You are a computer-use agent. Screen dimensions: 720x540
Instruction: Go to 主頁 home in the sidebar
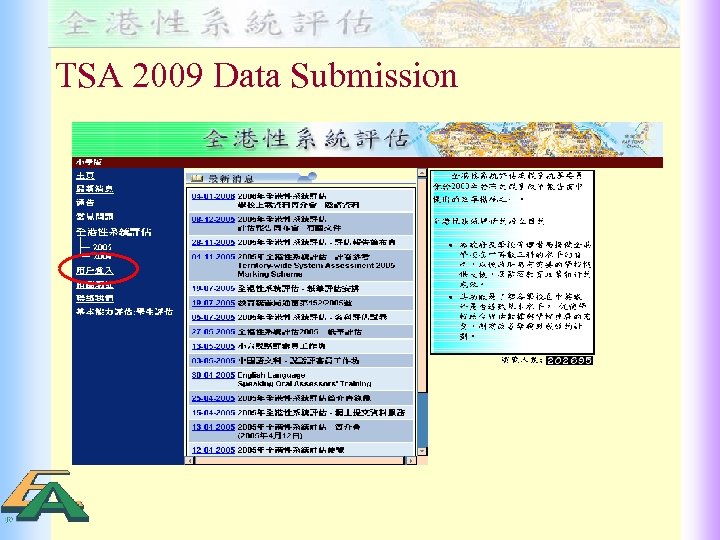(85, 176)
